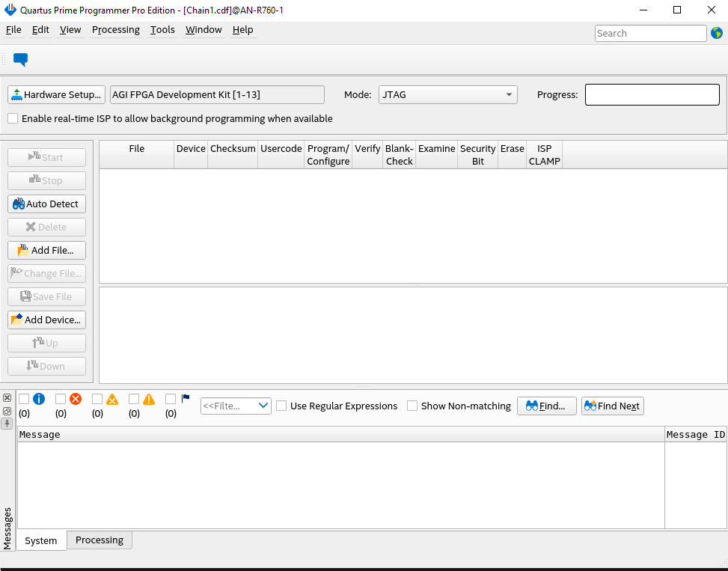The width and height of the screenshot is (728, 571).
Task: Click into the Search input field
Action: (x=649, y=33)
